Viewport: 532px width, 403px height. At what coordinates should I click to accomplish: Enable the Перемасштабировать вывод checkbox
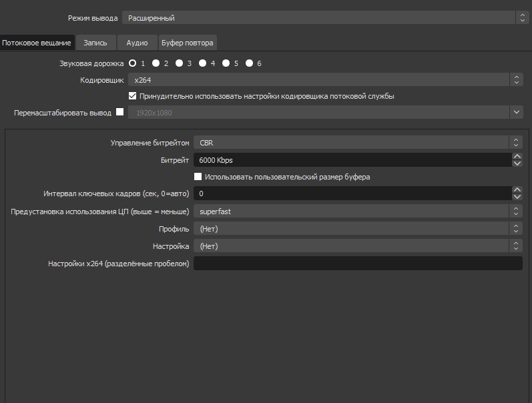[120, 112]
